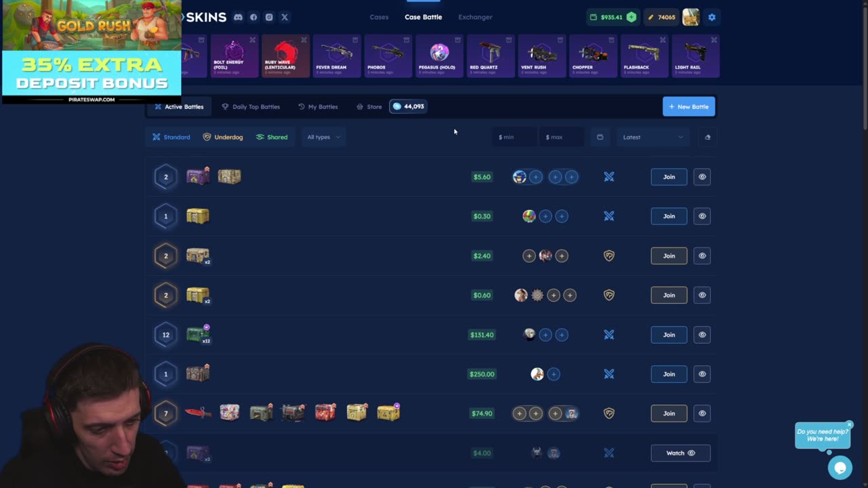Click eye icon on the $131.40 battle
This screenshot has height=488, width=868.
pos(702,334)
